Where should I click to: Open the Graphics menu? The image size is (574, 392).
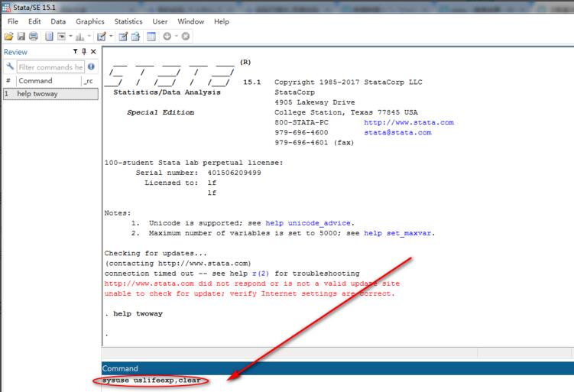(90, 21)
